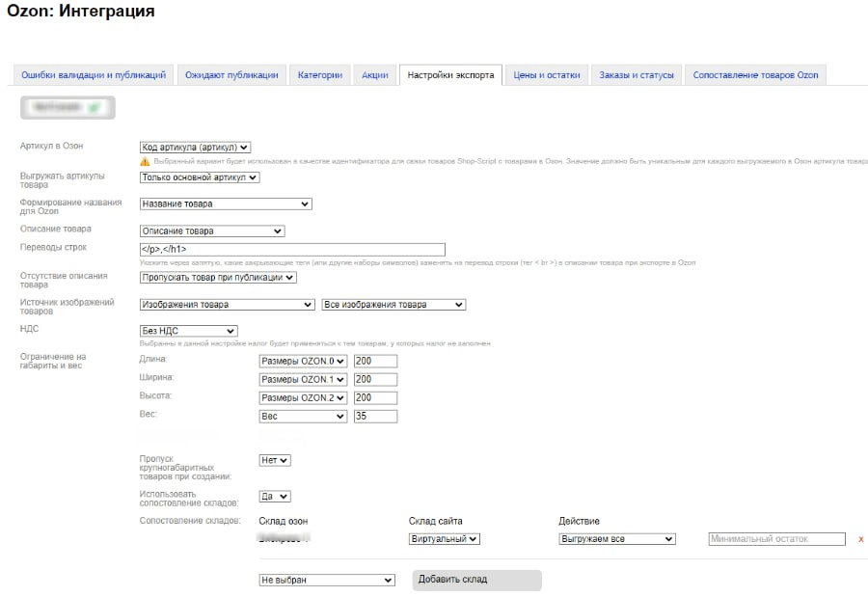
Task: Open the Ошибки валидации и публикаций tab
Action: [93, 75]
